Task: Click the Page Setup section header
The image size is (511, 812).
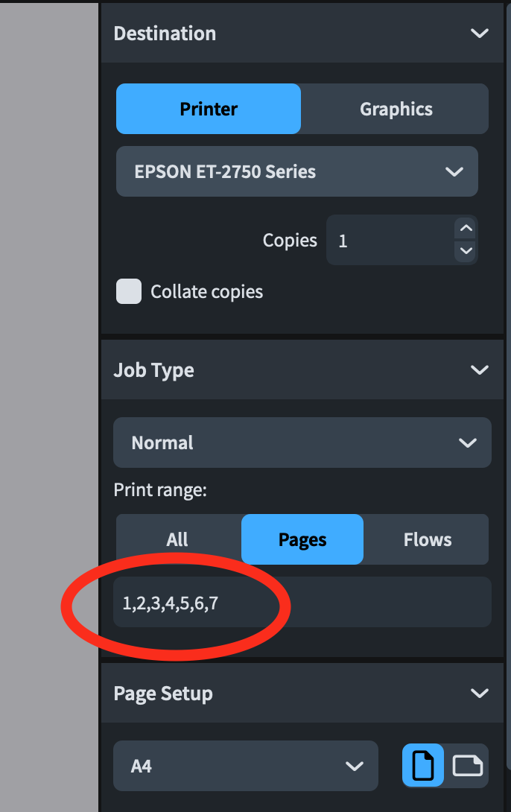Action: (x=163, y=694)
